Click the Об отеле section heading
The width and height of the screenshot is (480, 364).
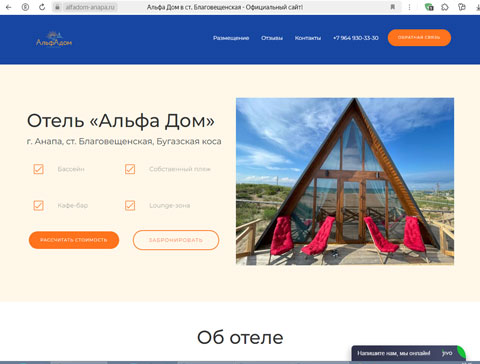[240, 337]
